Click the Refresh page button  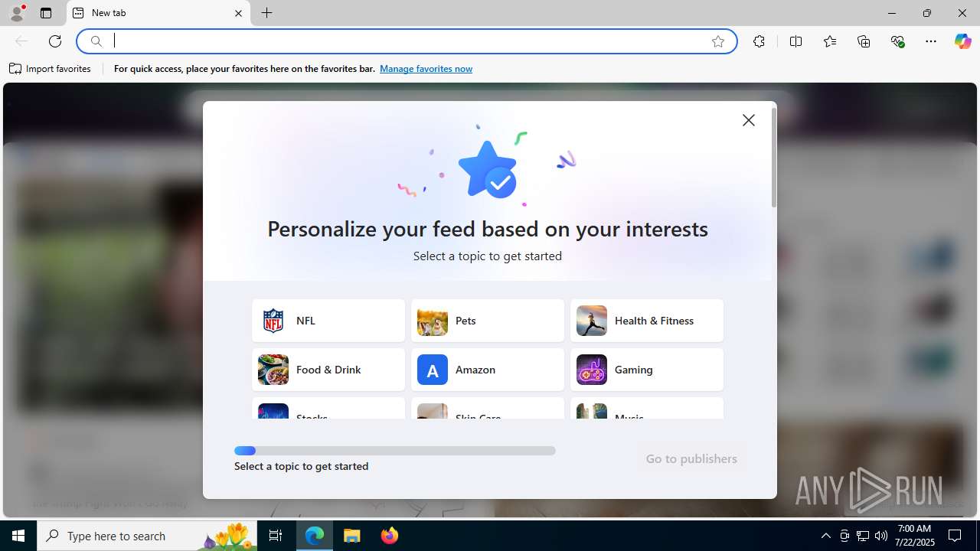[55, 41]
